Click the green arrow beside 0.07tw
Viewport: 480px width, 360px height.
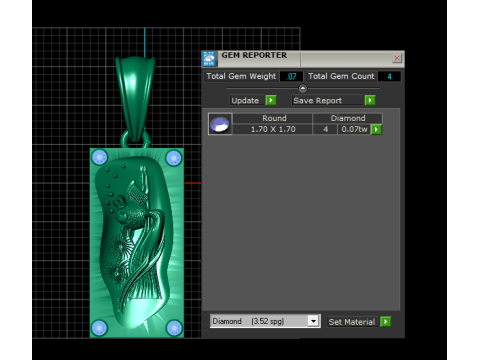[x=376, y=129]
